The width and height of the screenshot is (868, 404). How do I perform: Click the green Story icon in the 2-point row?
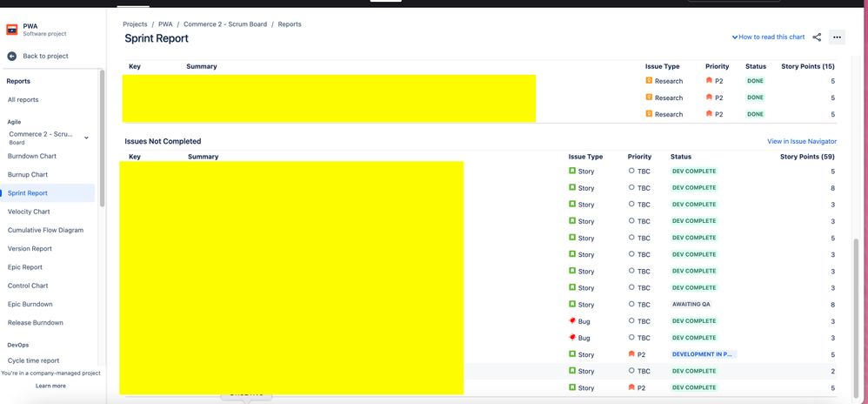[572, 371]
